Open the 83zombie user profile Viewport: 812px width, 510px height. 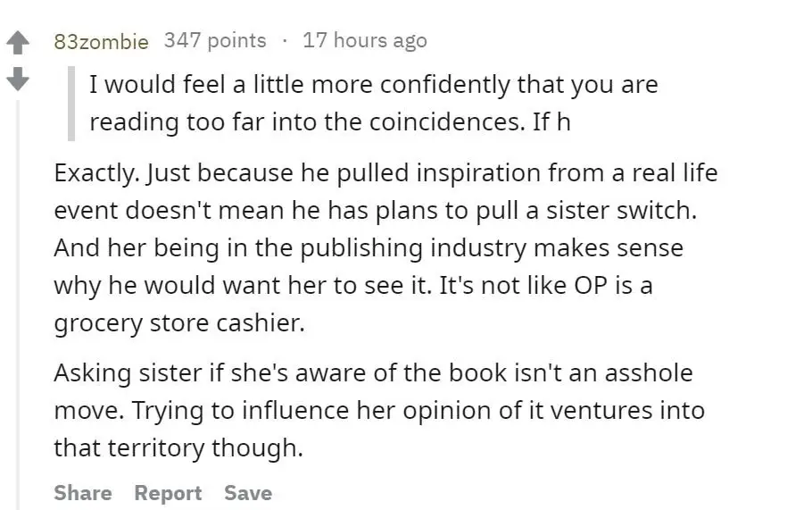[101, 41]
